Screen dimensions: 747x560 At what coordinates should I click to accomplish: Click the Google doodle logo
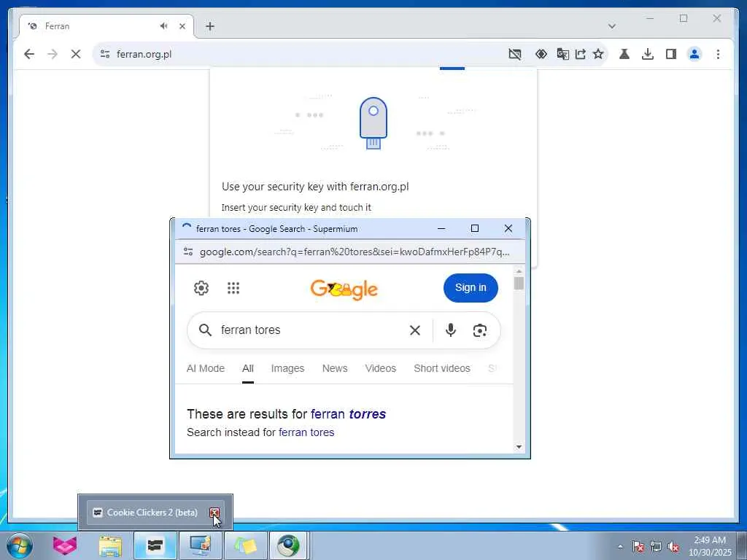tap(344, 289)
